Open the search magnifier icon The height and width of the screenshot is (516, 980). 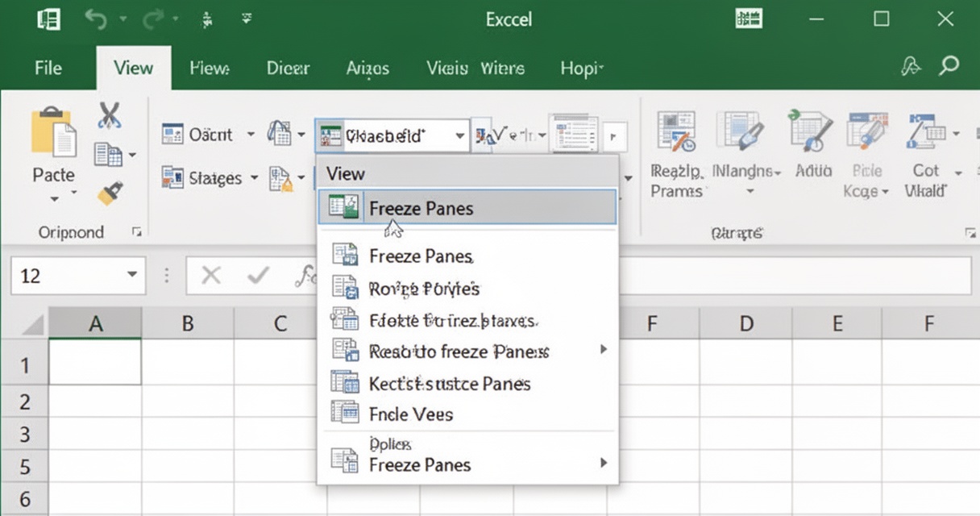click(x=949, y=66)
